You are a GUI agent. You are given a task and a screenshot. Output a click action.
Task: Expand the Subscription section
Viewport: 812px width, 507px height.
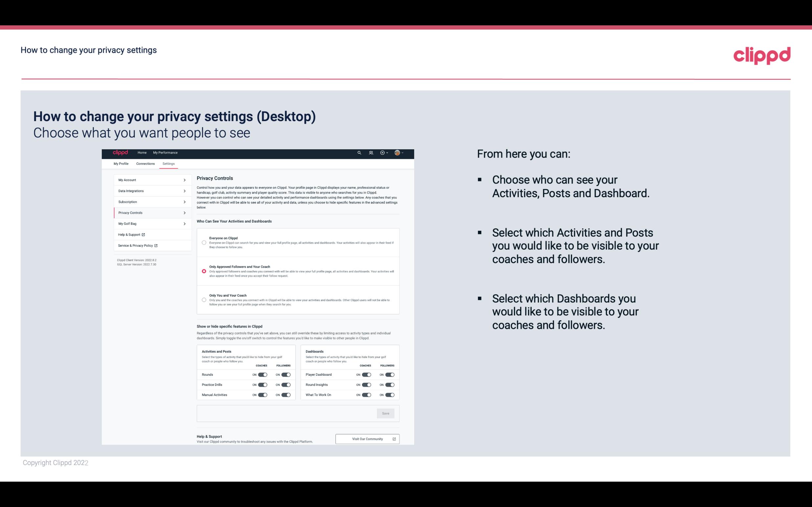[149, 201]
